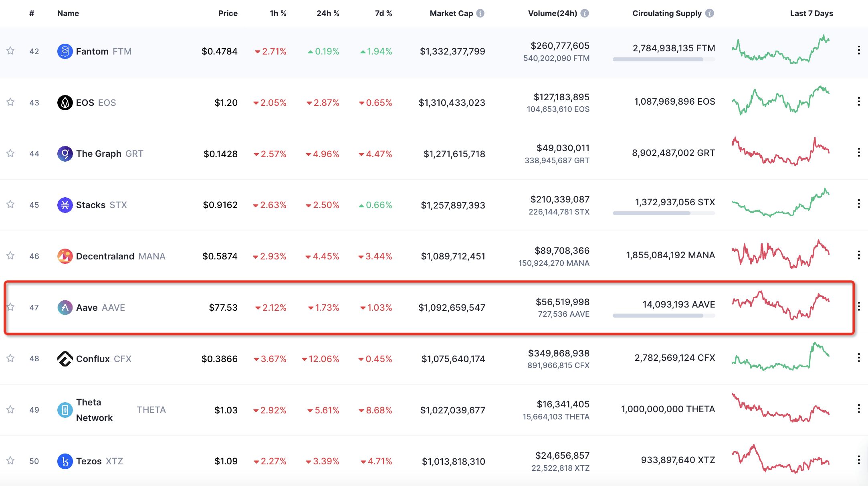The width and height of the screenshot is (868, 486).
Task: Sort table by Market Cap header
Action: point(451,13)
